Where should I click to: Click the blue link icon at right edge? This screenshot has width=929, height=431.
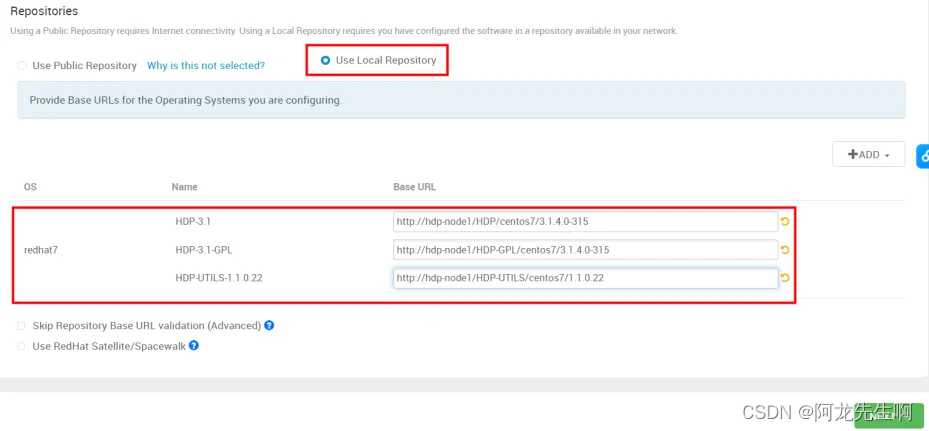pyautogui.click(x=923, y=156)
